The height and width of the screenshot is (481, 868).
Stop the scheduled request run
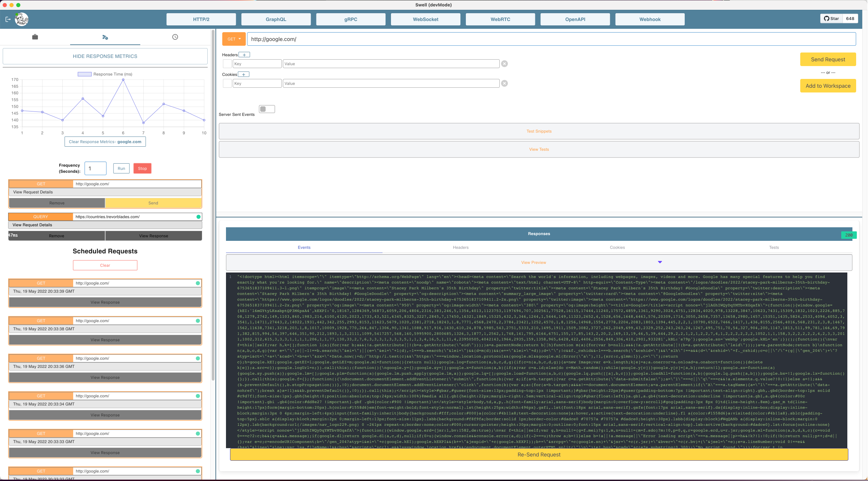click(142, 169)
